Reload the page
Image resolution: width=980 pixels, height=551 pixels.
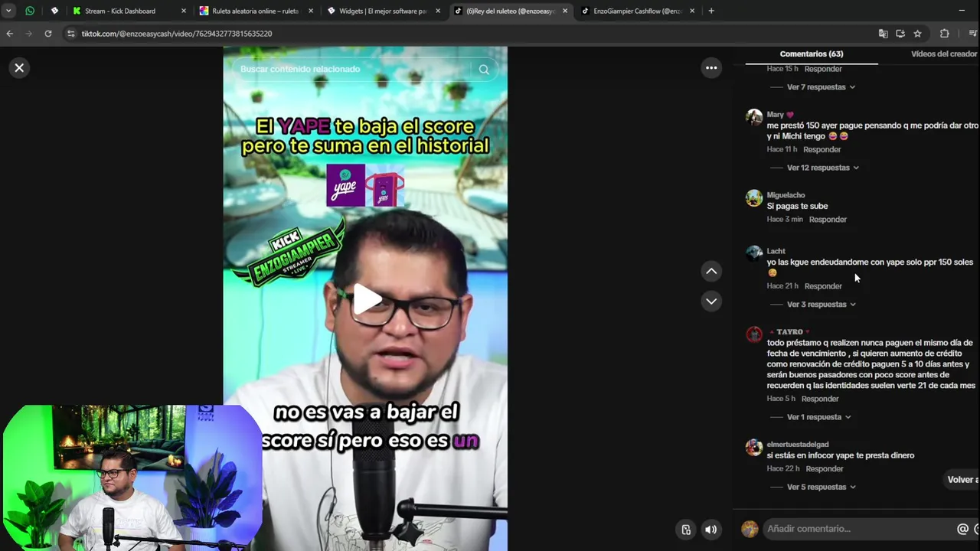(x=47, y=34)
